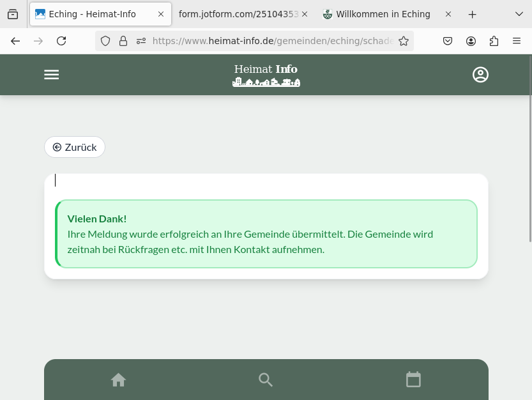Open the user account profile icon

click(480, 75)
